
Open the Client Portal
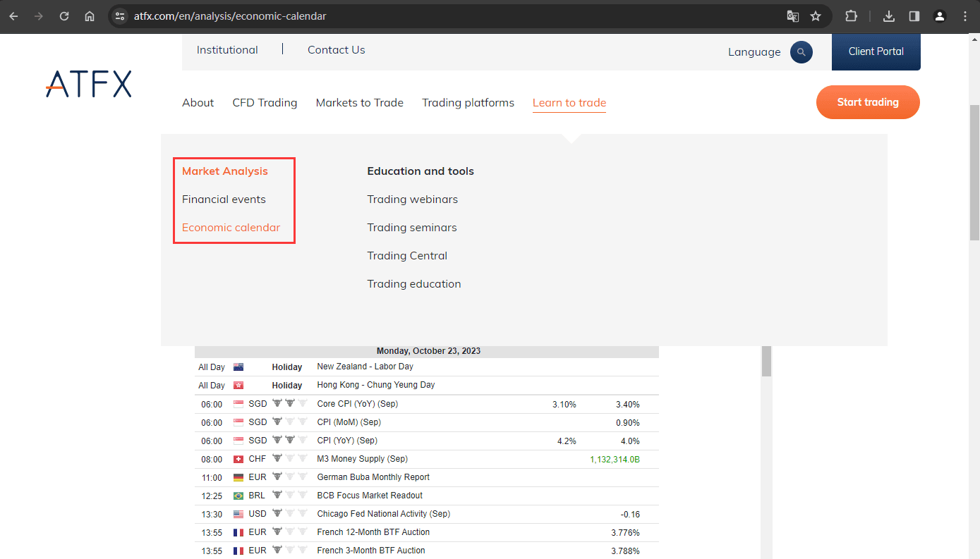coord(876,51)
